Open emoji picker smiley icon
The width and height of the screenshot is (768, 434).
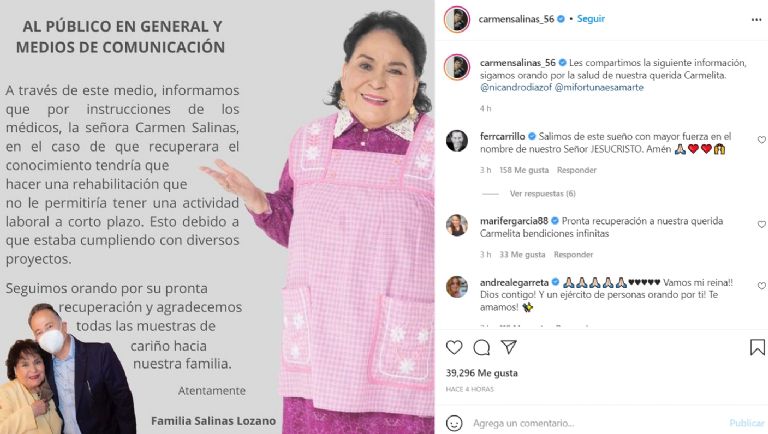(454, 423)
